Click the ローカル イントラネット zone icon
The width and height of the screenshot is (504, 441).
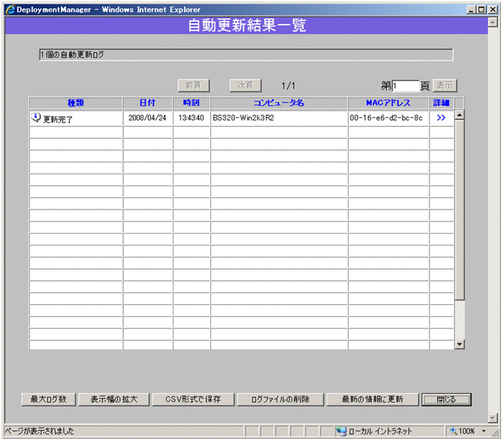[x=341, y=431]
